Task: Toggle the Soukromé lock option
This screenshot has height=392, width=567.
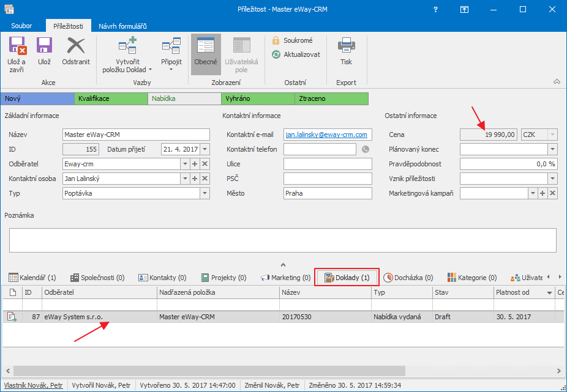Action: pos(292,40)
